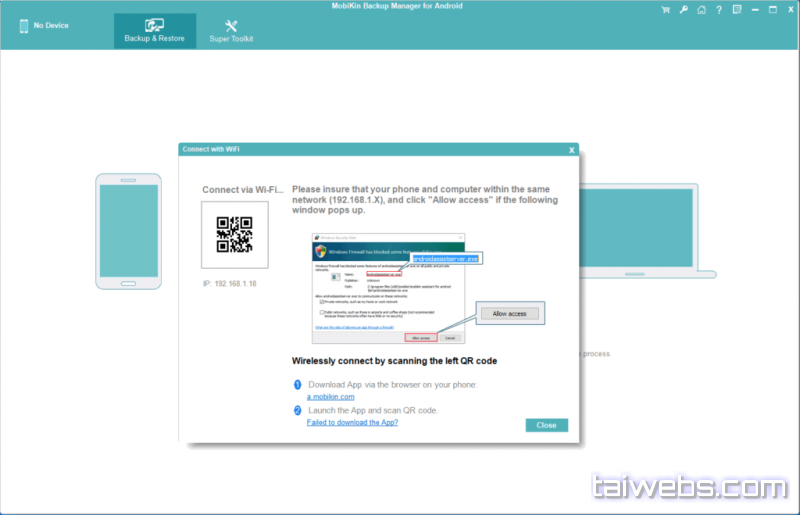Open the a.mobikin.com link
This screenshot has width=800, height=515.
330,397
